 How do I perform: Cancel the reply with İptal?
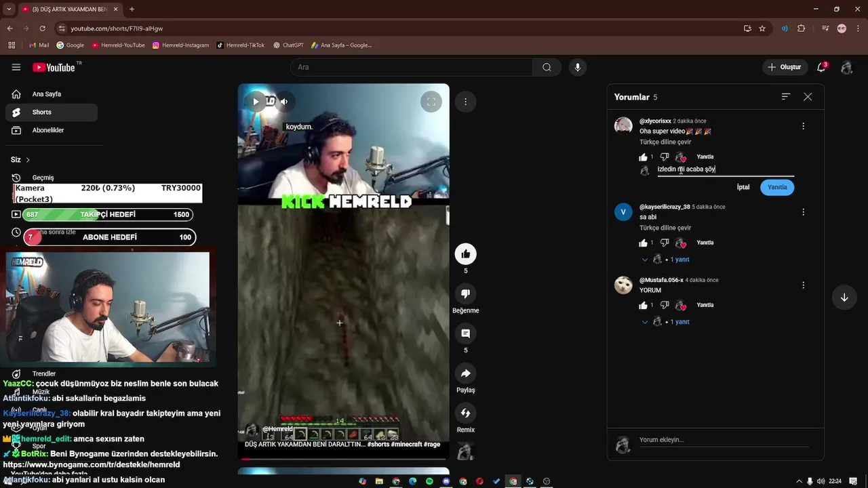743,187
